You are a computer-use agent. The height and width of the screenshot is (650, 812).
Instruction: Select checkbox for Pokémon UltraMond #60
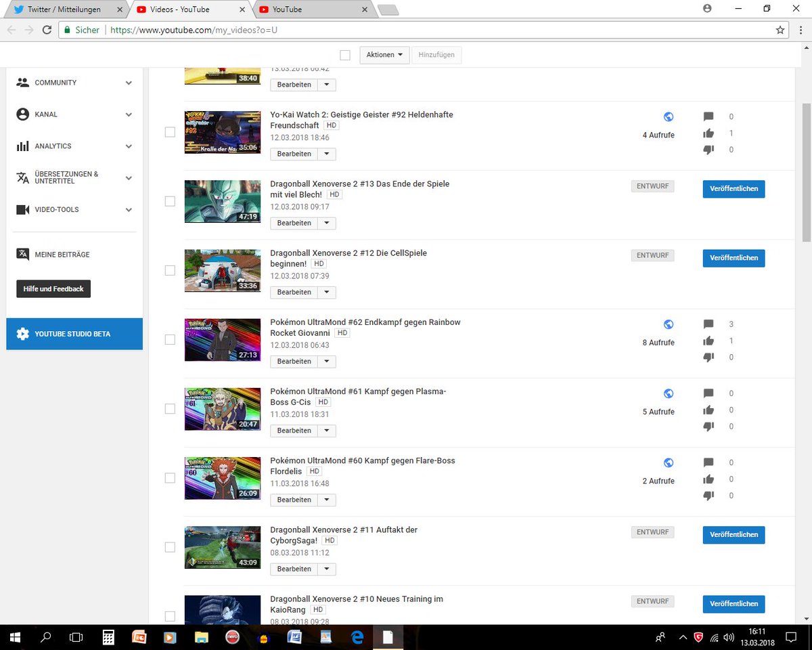pyautogui.click(x=170, y=477)
